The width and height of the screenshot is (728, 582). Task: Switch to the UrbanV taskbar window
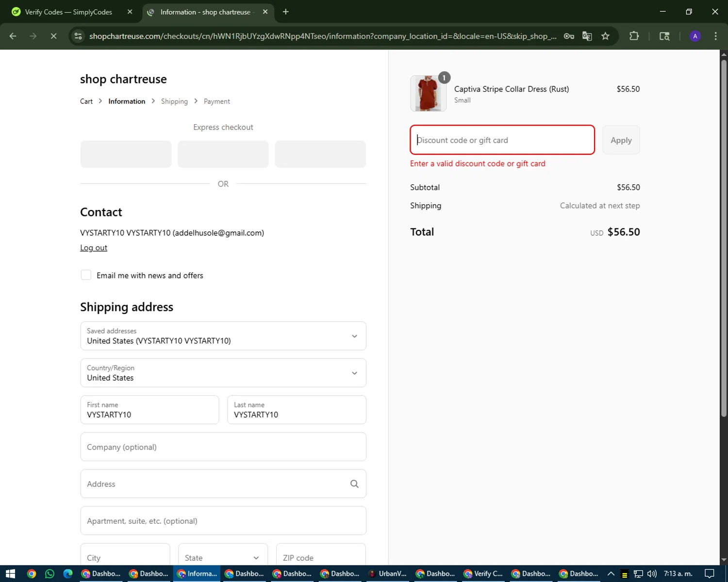pos(388,574)
